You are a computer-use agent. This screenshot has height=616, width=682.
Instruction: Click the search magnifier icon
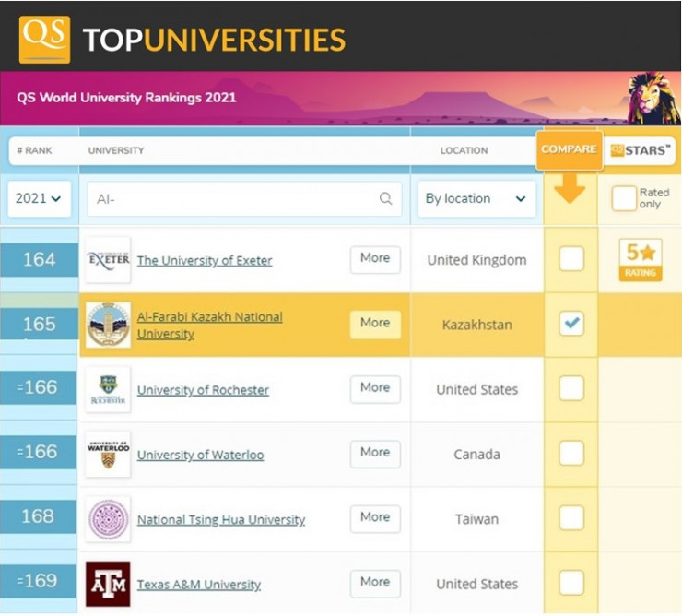tap(385, 198)
